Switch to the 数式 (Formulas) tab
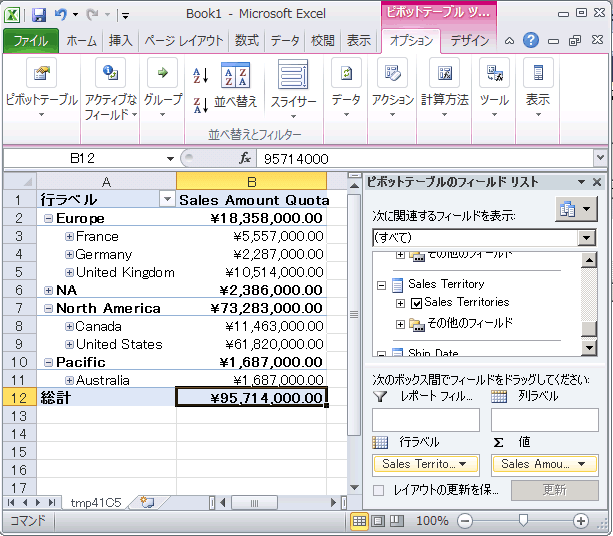The image size is (613, 536). point(246,41)
